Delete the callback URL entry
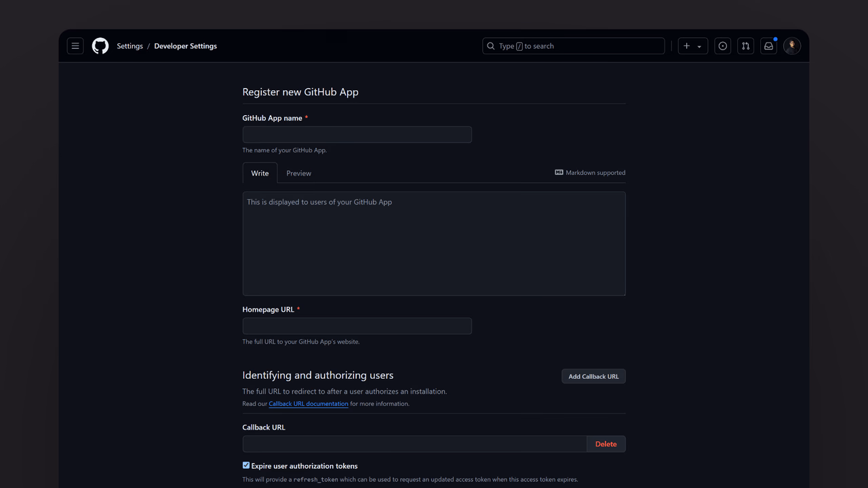Viewport: 868px width, 488px height. point(606,444)
